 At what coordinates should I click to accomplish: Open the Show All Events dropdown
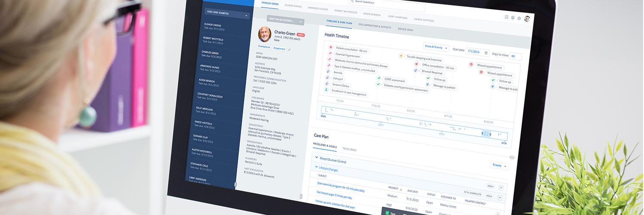pos(437,47)
